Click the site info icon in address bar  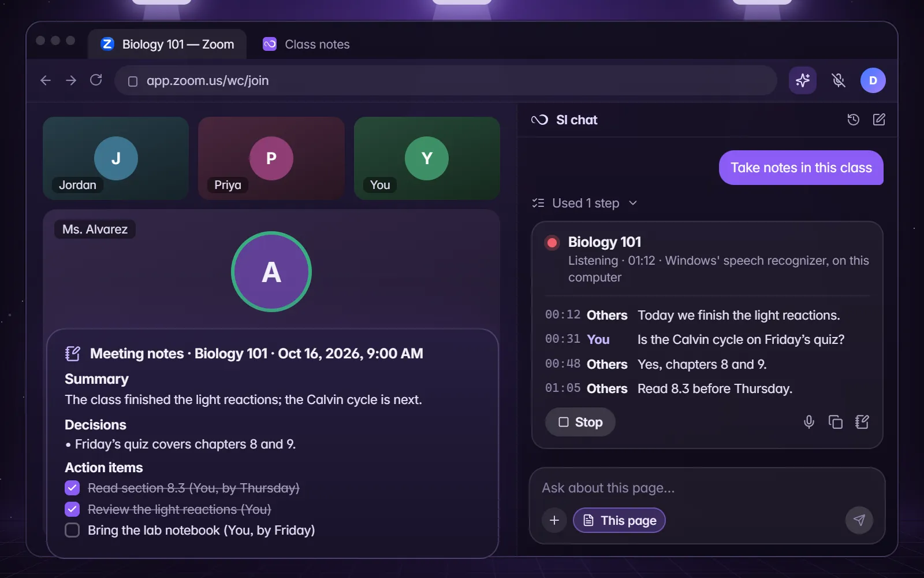tap(133, 81)
